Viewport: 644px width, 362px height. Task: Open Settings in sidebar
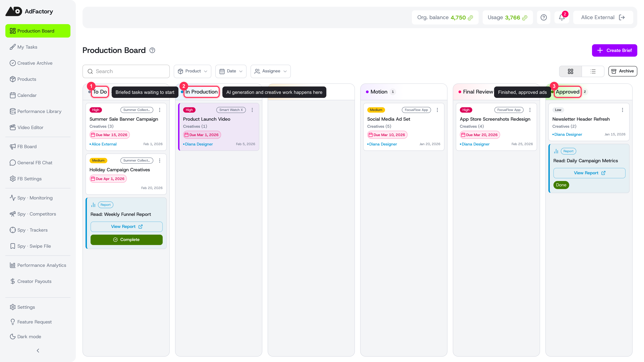click(x=38, y=307)
